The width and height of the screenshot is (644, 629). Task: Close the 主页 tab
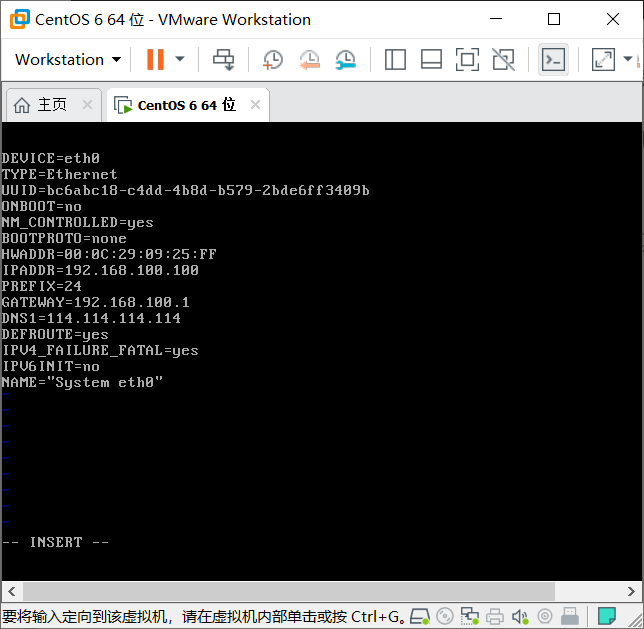87,105
